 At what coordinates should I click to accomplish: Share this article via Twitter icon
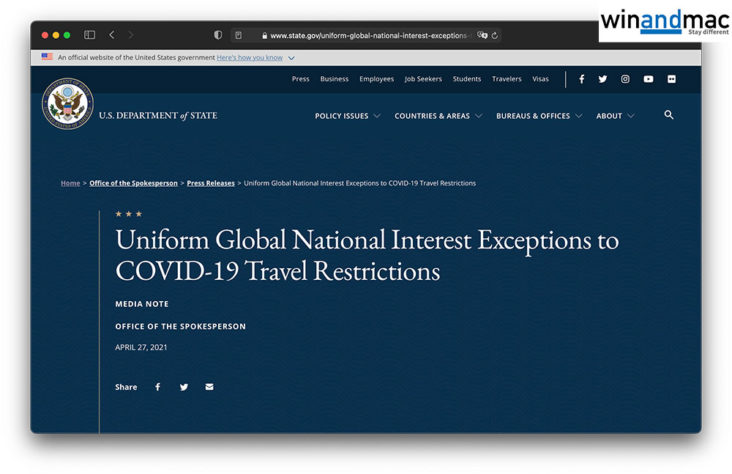(183, 387)
